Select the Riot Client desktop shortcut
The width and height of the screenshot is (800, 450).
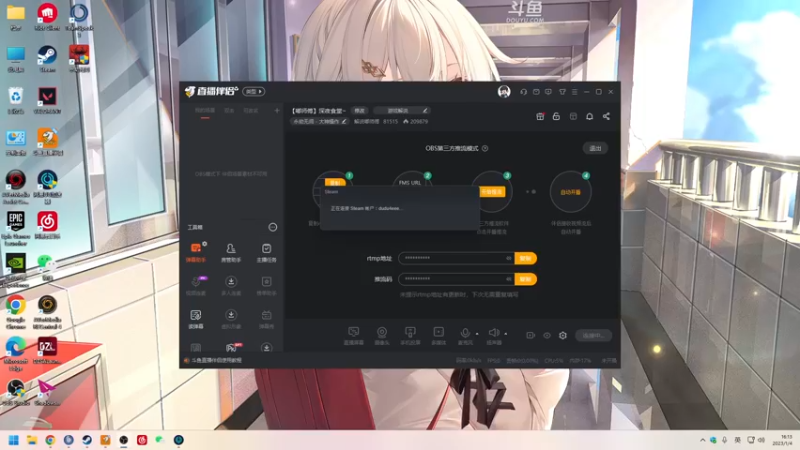(47, 17)
